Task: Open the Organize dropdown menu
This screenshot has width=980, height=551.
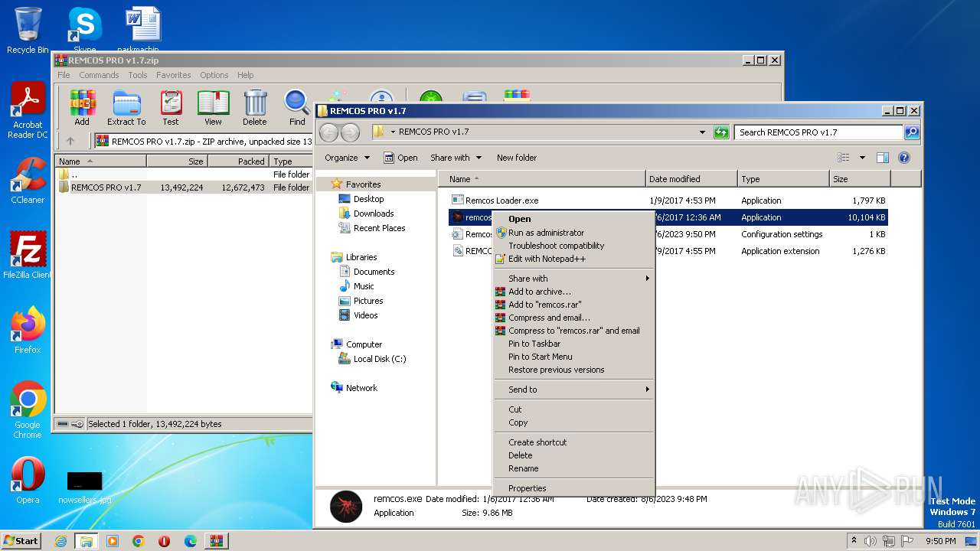Action: [x=347, y=158]
